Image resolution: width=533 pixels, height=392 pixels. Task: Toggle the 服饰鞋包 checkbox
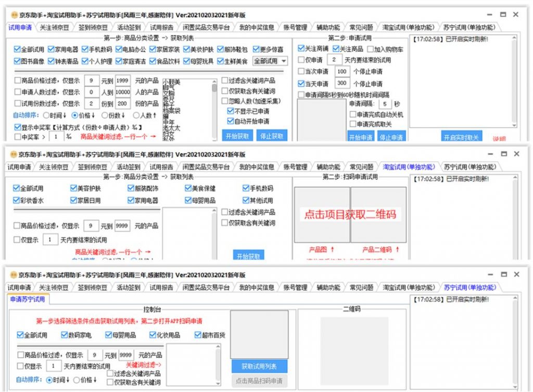coord(221,49)
